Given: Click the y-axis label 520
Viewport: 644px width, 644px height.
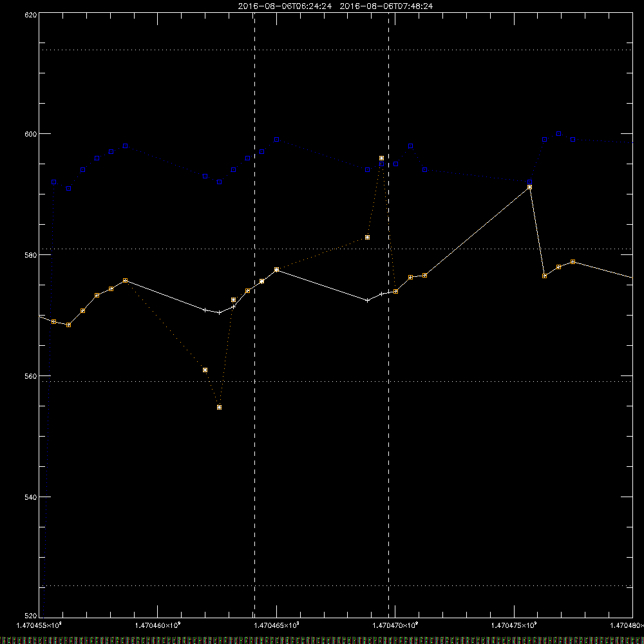Looking at the screenshot, I should click(x=31, y=616).
